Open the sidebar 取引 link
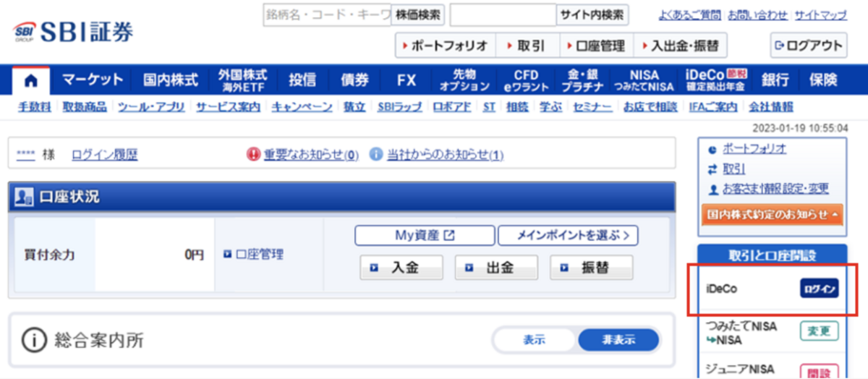Image resolution: width=868 pixels, height=379 pixels. coord(734,169)
